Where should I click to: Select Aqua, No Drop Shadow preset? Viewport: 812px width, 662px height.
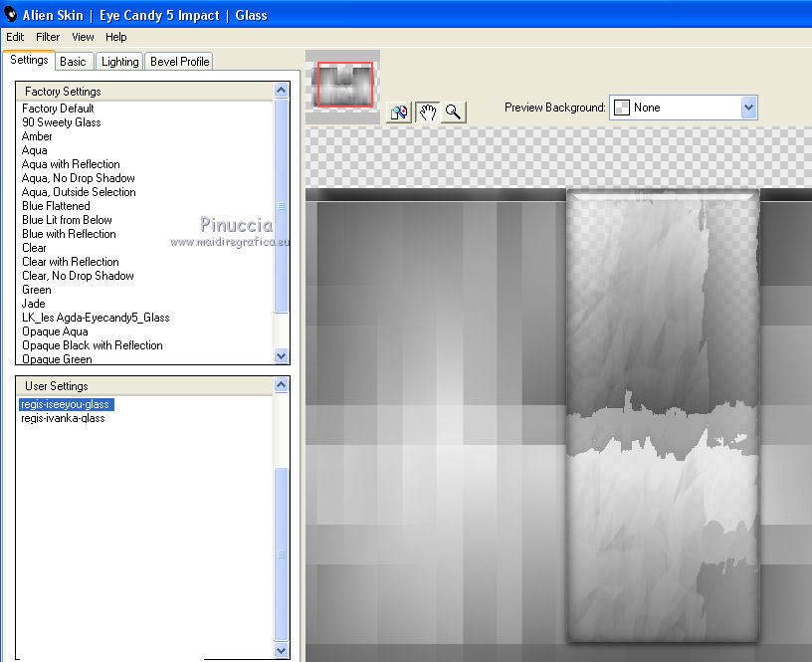coord(79,178)
